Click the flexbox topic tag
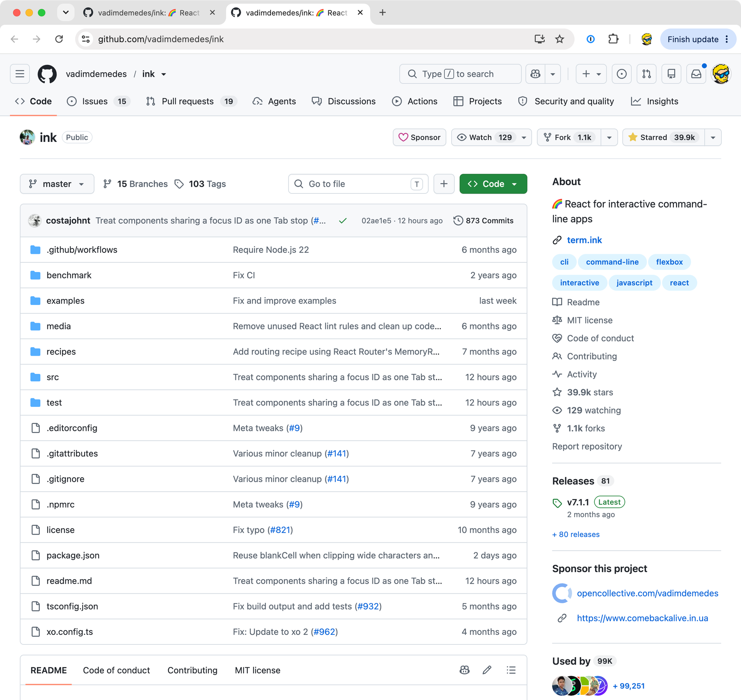Screen dimensions: 741x700 pos(669,262)
